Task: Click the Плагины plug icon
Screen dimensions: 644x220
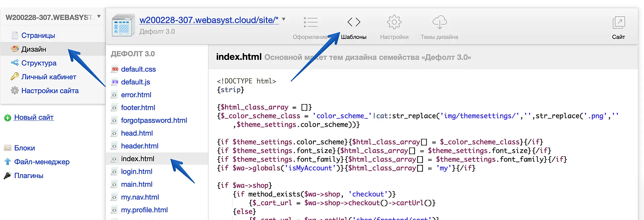Action: (7, 176)
